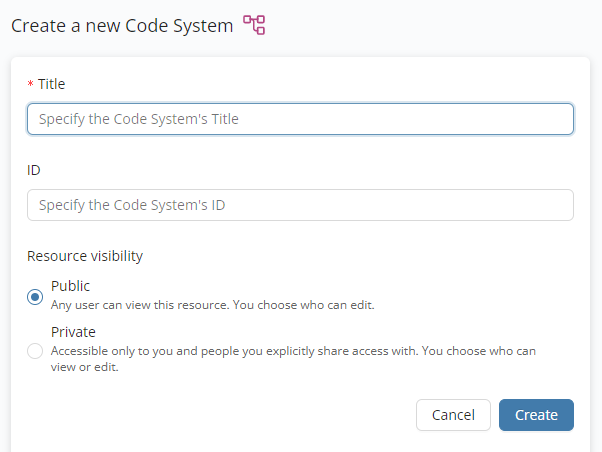Select the Public visibility radio button

point(35,296)
